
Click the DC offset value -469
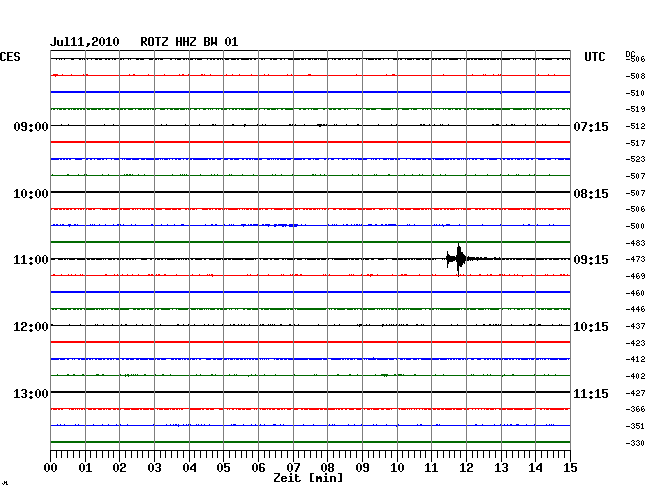point(635,276)
